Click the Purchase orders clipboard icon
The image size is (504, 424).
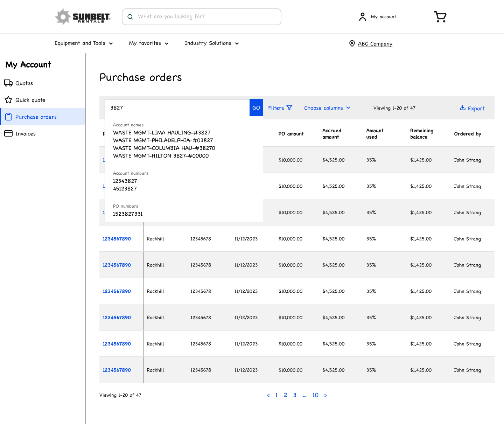[8, 117]
